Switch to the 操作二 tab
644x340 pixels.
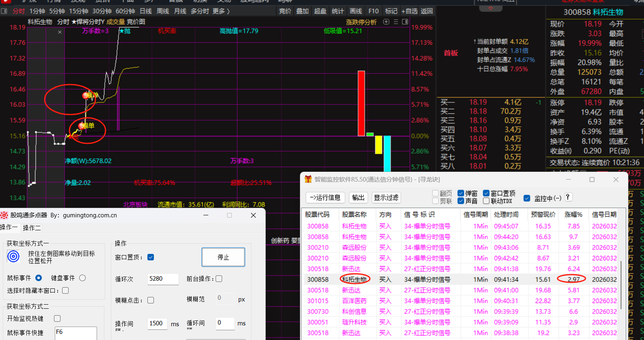32,228
